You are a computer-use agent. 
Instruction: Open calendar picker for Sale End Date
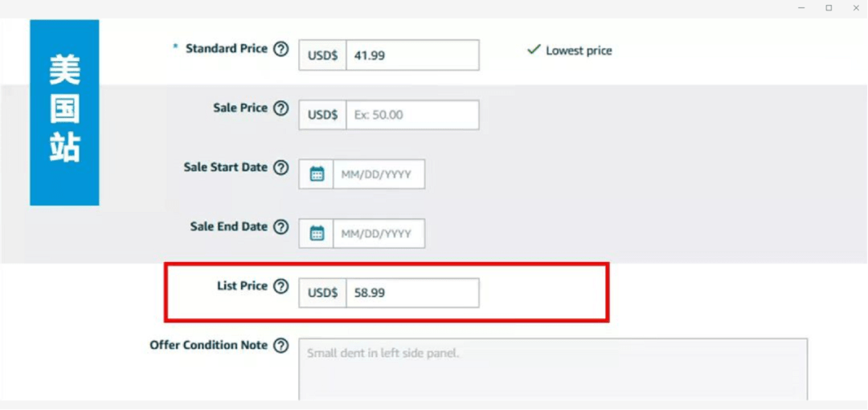(317, 234)
